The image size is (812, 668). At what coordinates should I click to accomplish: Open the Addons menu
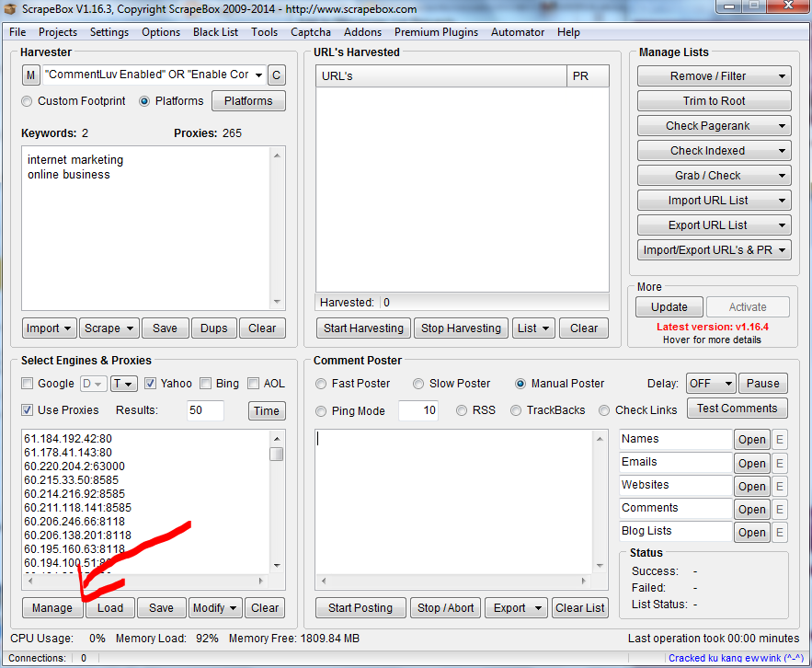pyautogui.click(x=362, y=32)
